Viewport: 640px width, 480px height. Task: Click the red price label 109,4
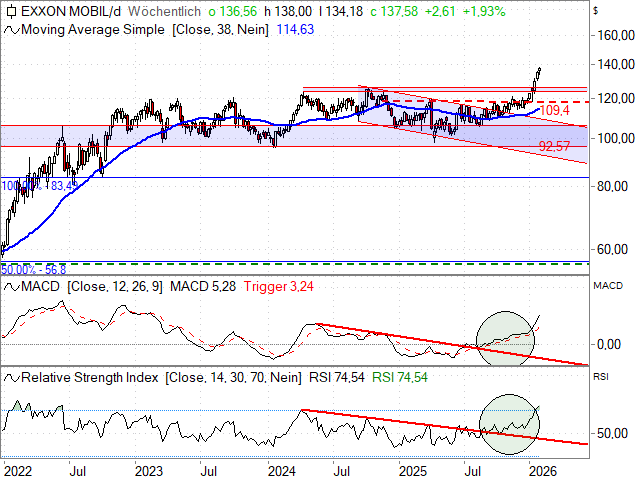click(x=554, y=110)
